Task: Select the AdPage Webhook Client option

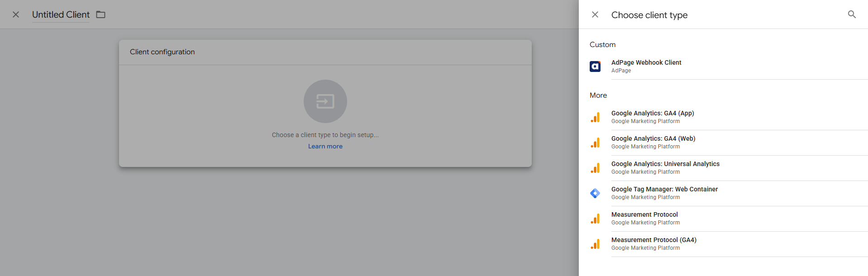Action: coord(646,62)
